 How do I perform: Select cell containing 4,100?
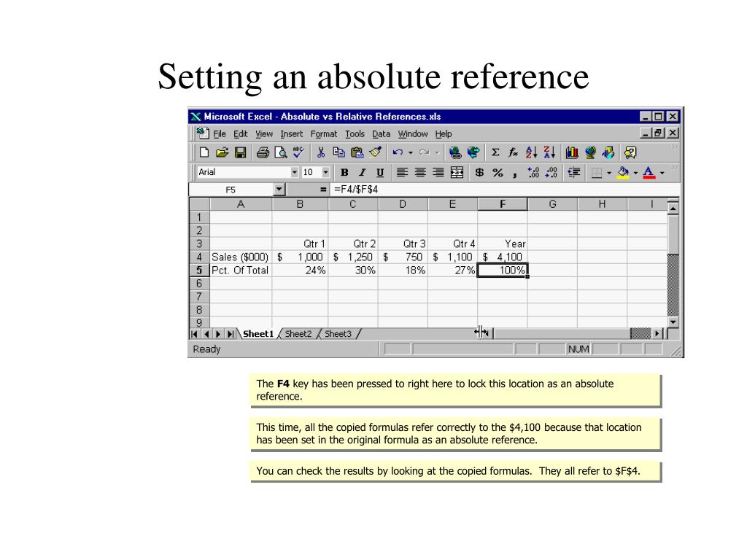pos(503,257)
